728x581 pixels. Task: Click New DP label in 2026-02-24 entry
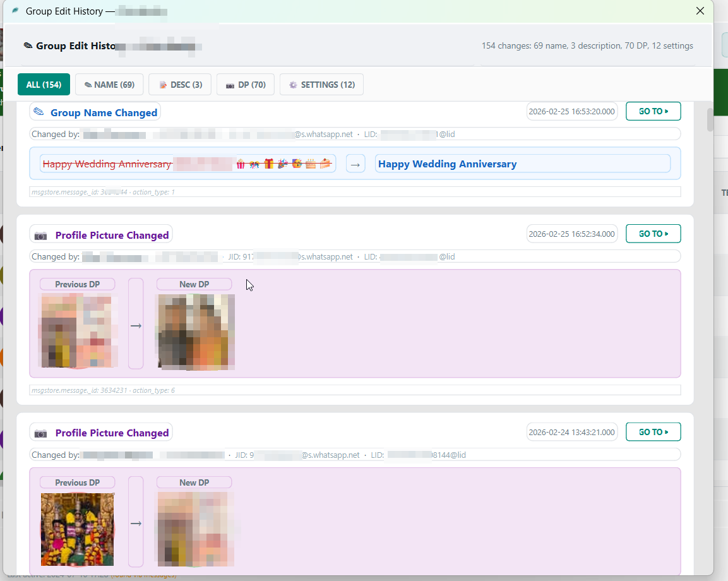(194, 482)
